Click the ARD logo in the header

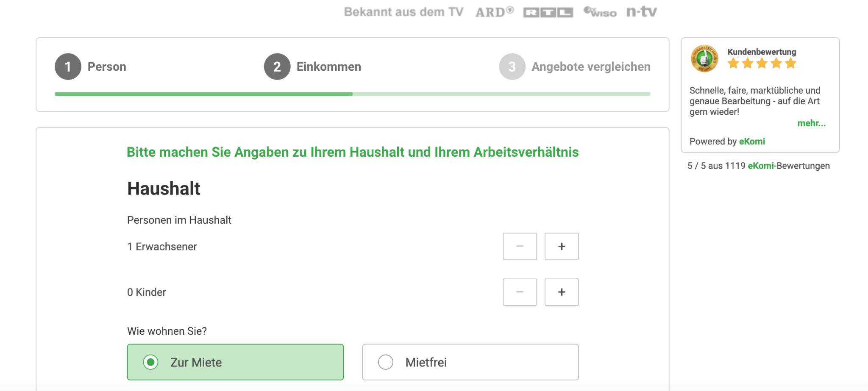494,12
